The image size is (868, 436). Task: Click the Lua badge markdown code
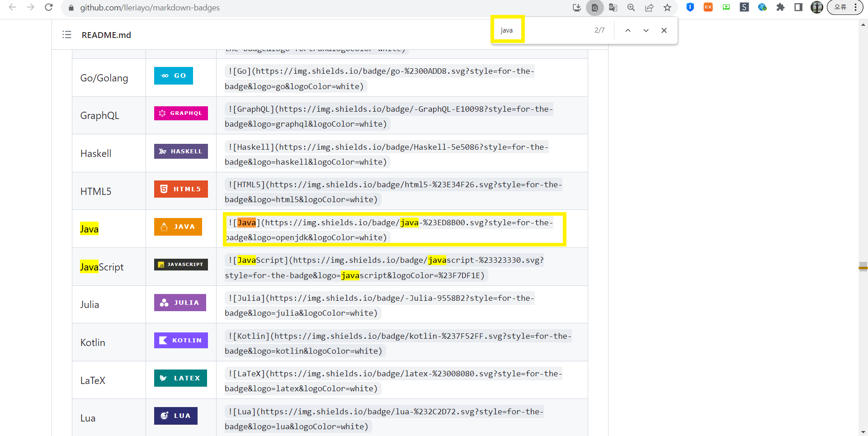(384, 419)
